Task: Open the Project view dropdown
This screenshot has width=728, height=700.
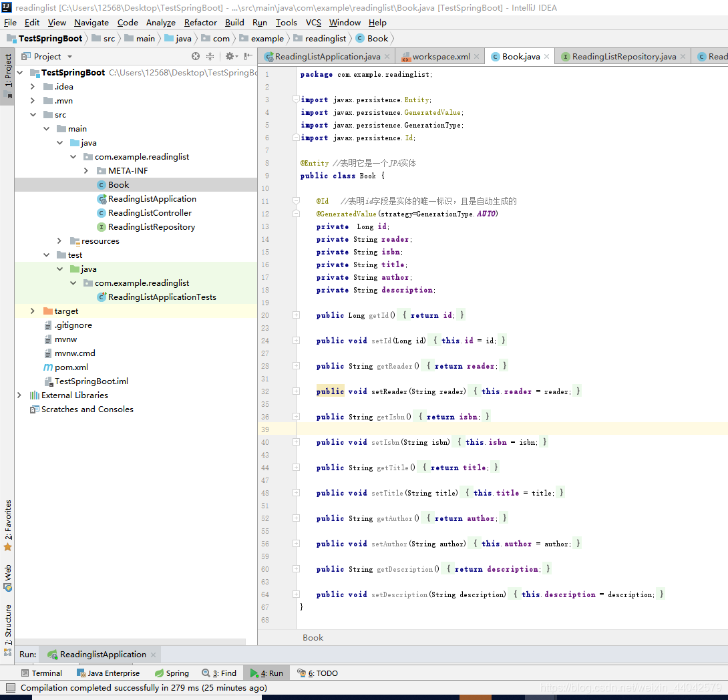Action: click(x=69, y=57)
